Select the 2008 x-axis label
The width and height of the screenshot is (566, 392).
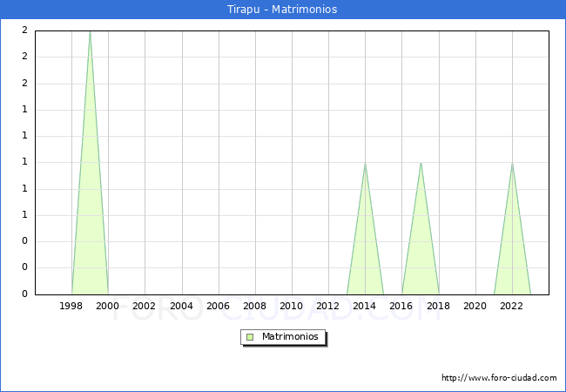[254, 306]
